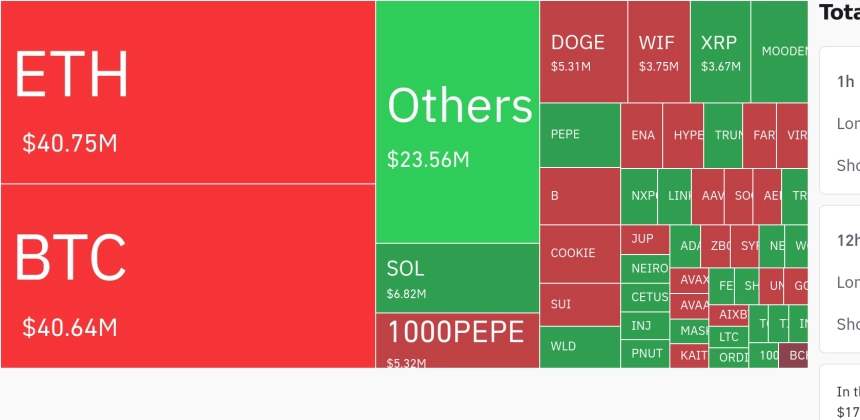Click the SOL $6.82M tile
Viewport: 860px width, 420px height.
pyautogui.click(x=457, y=278)
